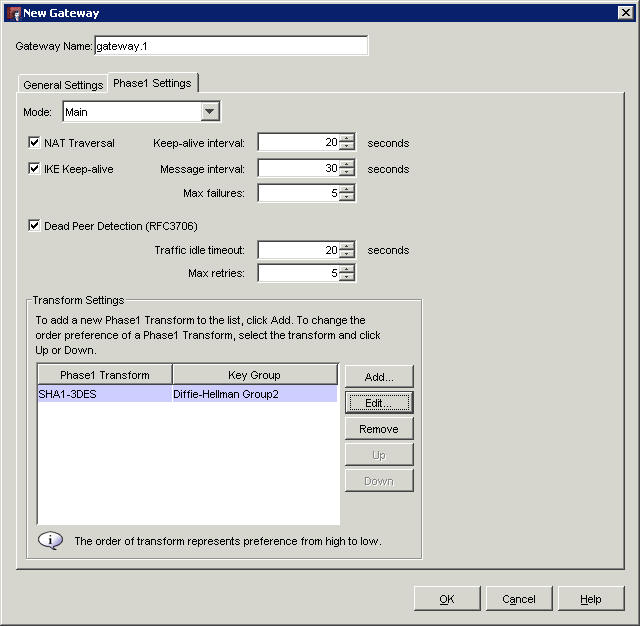Select the Phase1 Settings tab
Image resolution: width=640 pixels, height=626 pixels.
tap(152, 83)
